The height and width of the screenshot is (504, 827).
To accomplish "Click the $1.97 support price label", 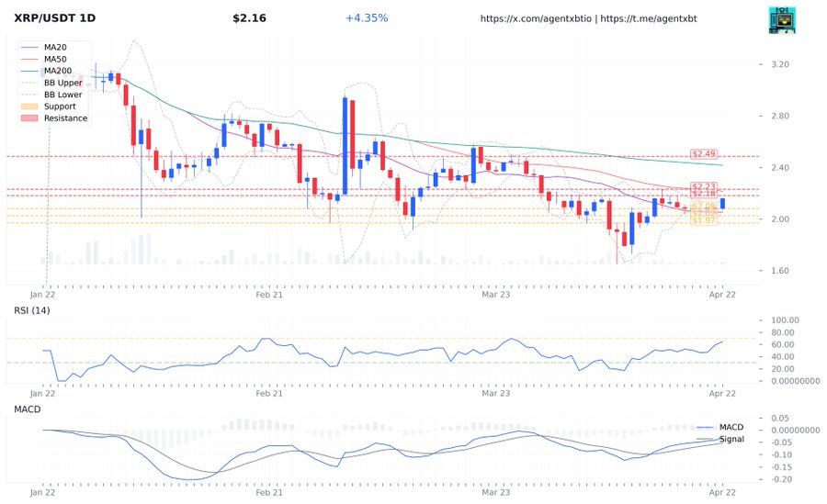I will (x=704, y=220).
